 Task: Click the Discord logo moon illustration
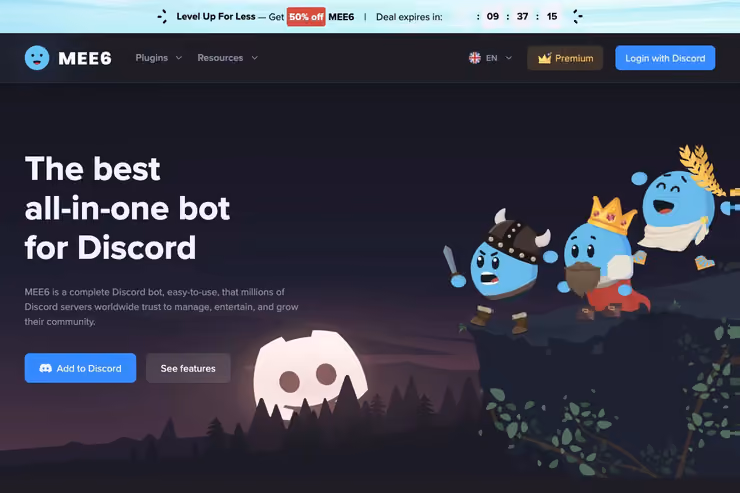pos(309,373)
